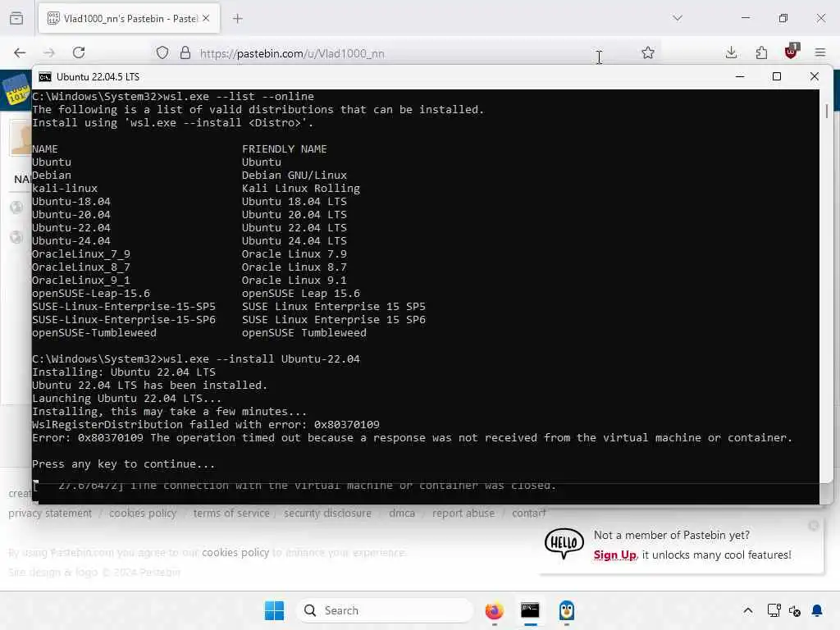The image size is (840, 630).
Task: Open uBlock Origin extension icon
Action: point(792,52)
